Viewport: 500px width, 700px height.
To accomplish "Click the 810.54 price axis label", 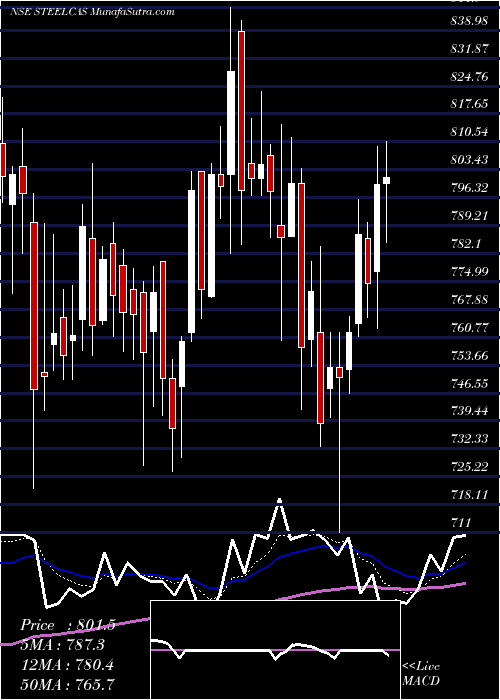I will click(x=469, y=132).
